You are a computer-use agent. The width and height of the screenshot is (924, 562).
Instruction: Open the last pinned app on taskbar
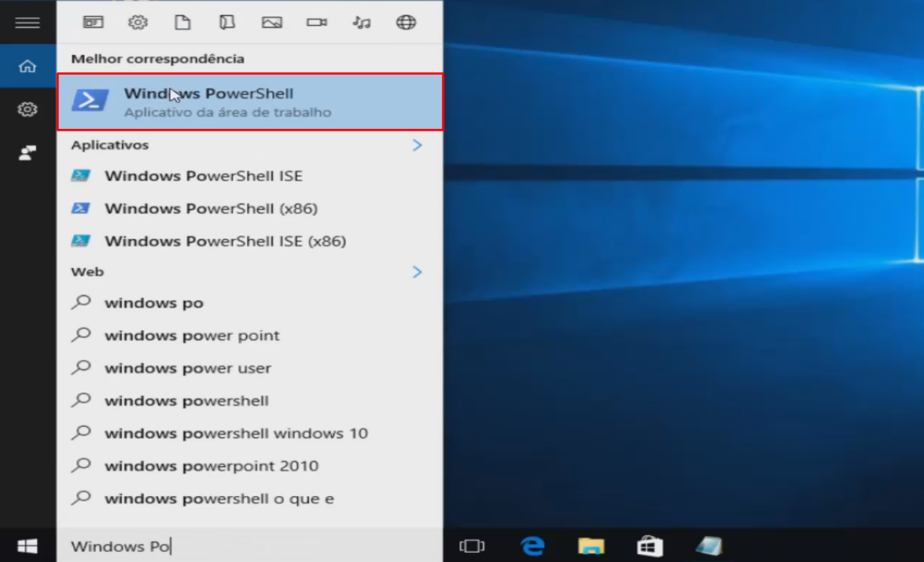[708, 546]
